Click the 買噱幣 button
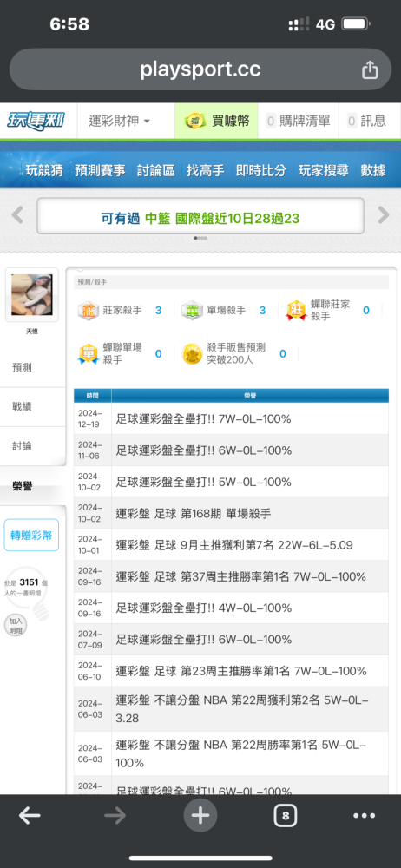The width and height of the screenshot is (401, 868). pos(217,121)
